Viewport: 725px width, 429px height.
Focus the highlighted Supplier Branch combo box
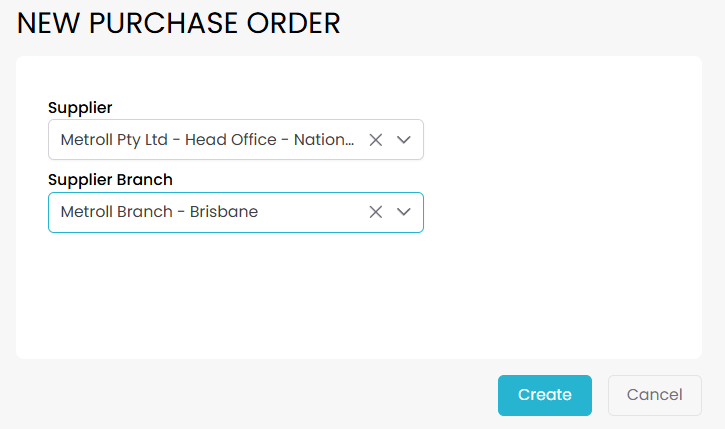pyautogui.click(x=200, y=212)
